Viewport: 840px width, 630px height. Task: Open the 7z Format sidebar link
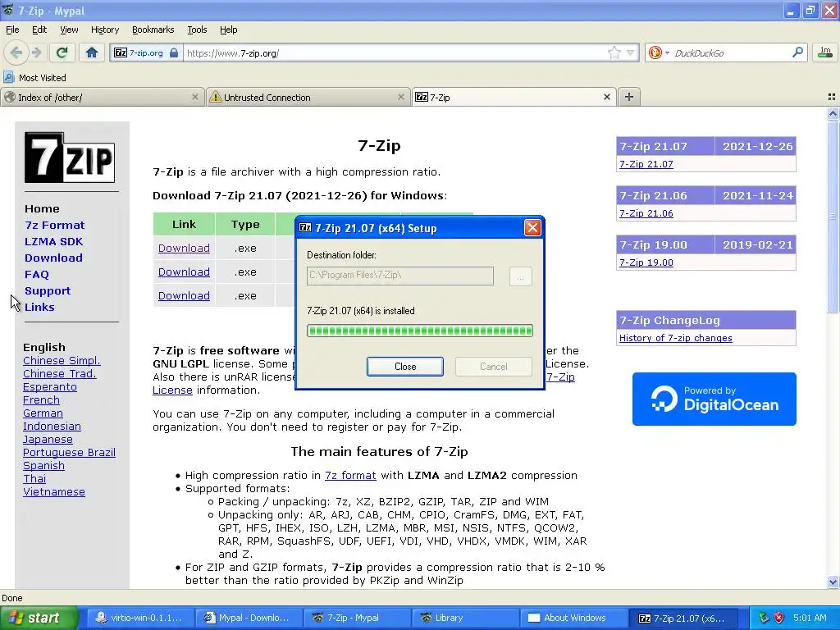[55, 225]
